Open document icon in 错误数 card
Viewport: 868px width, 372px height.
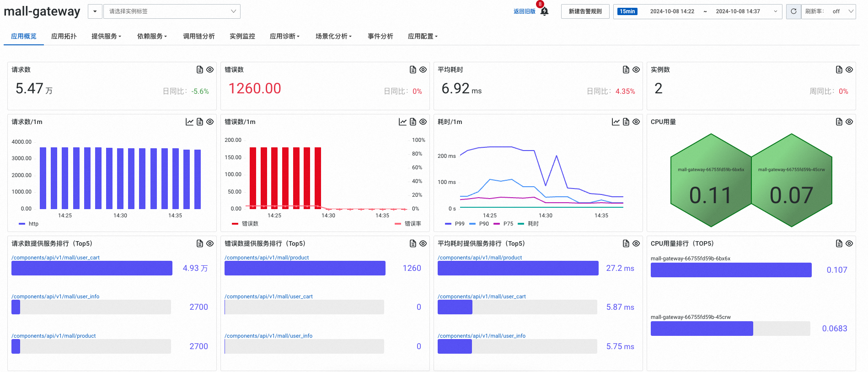tap(413, 70)
